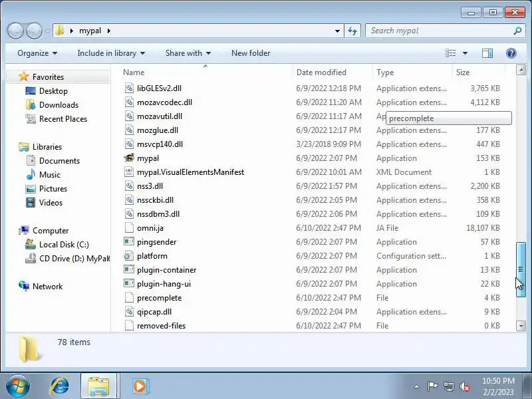This screenshot has height=399, width=532.
Task: Select Documents library in sidebar
Action: pos(59,161)
